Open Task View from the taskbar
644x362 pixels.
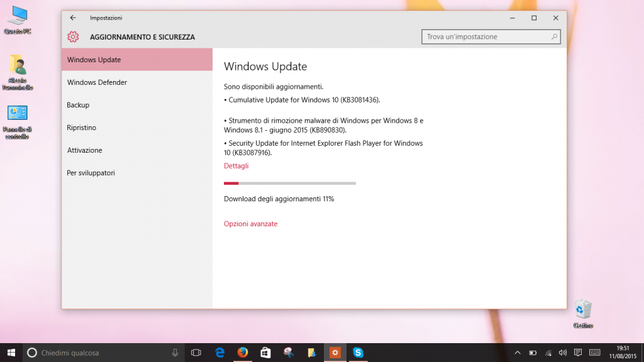point(196,353)
